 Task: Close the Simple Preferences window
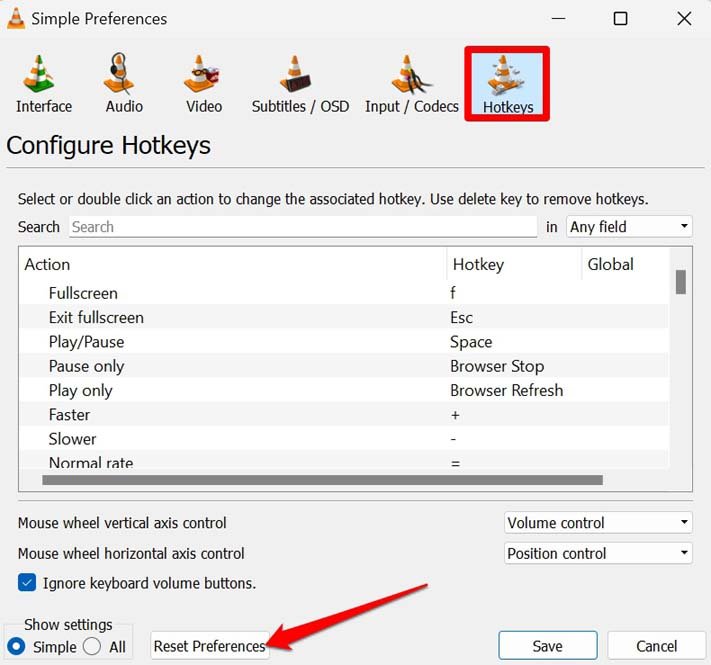pos(684,19)
